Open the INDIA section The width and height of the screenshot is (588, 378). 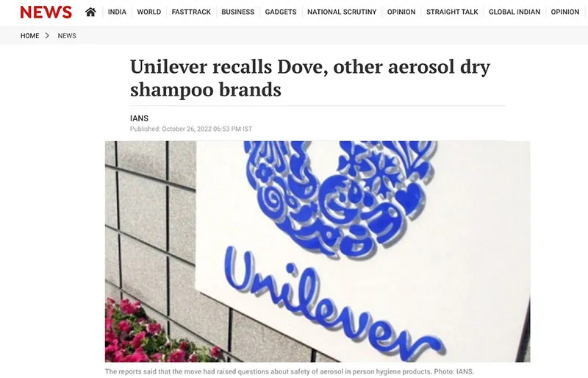pyautogui.click(x=117, y=12)
